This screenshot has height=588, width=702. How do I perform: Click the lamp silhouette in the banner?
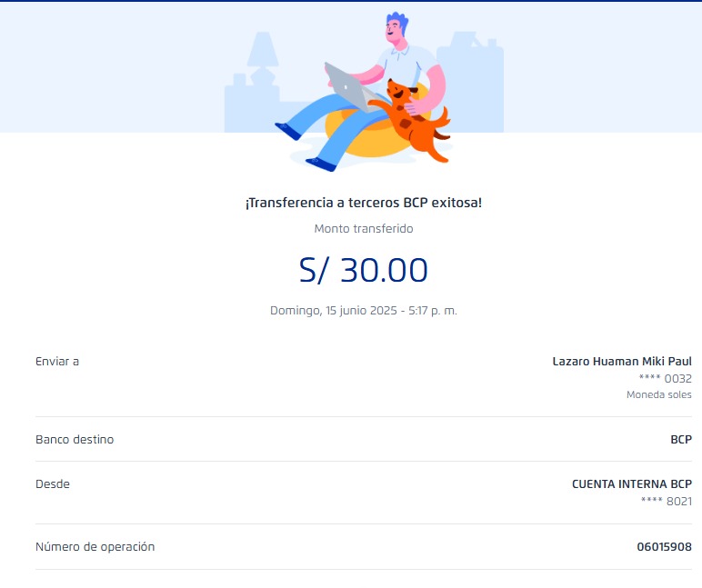pyautogui.click(x=262, y=55)
